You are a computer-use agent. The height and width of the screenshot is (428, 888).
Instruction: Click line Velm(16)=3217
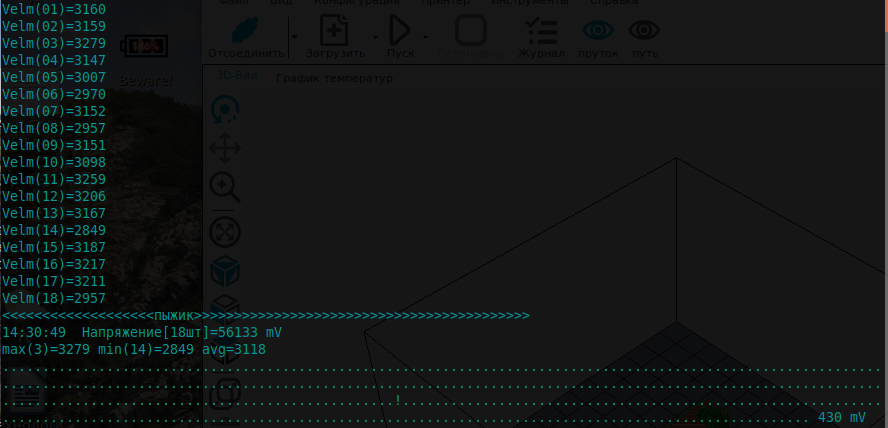coord(54,264)
